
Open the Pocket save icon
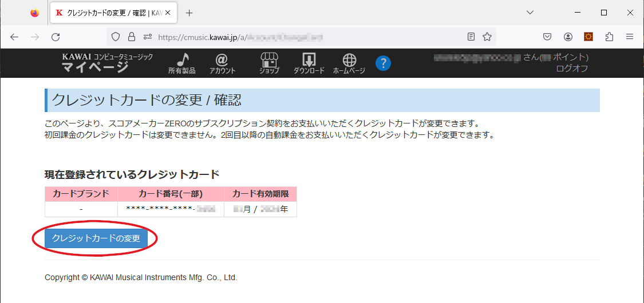click(x=547, y=37)
